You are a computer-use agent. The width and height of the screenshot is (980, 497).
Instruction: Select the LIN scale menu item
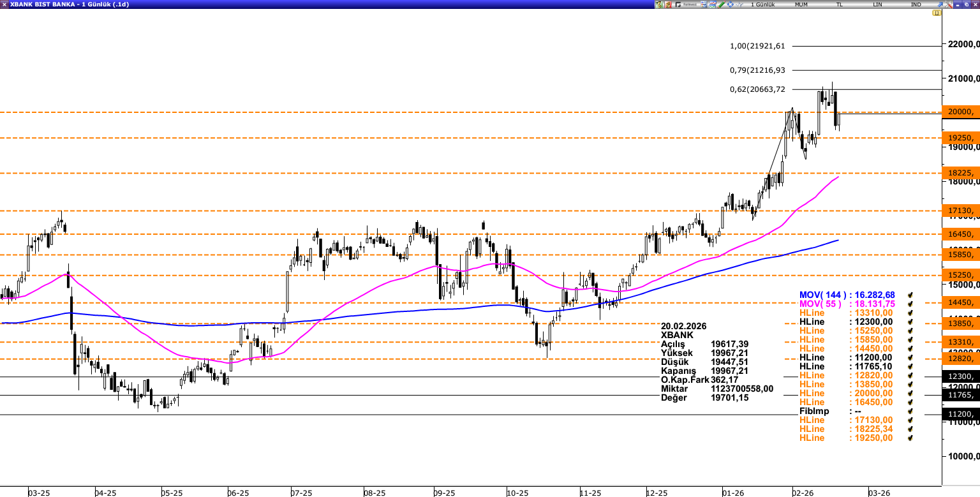878,4
